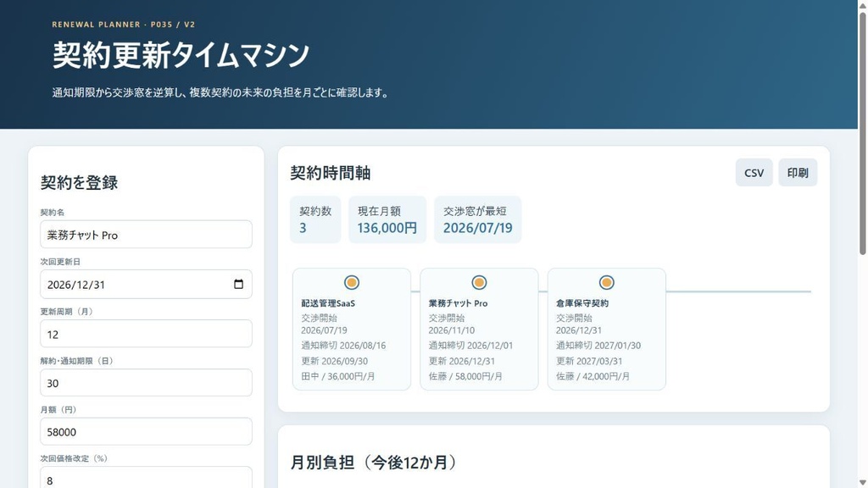Edit the 更新周期（月） field

coord(146,334)
